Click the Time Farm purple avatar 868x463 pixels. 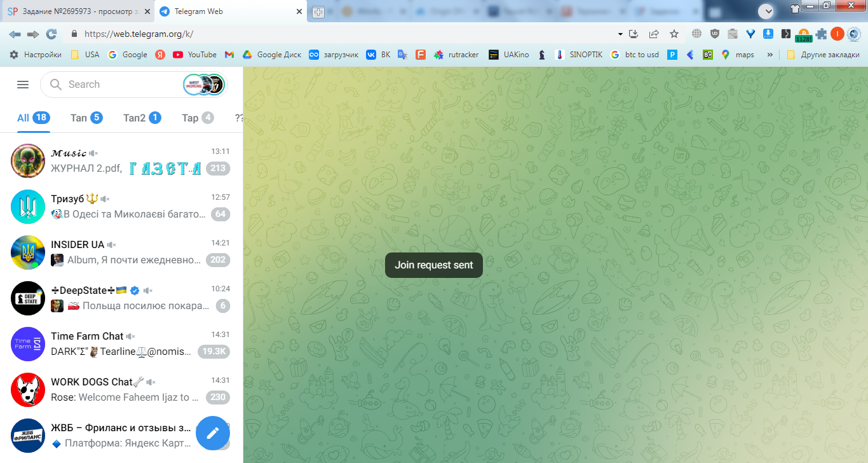click(x=28, y=344)
